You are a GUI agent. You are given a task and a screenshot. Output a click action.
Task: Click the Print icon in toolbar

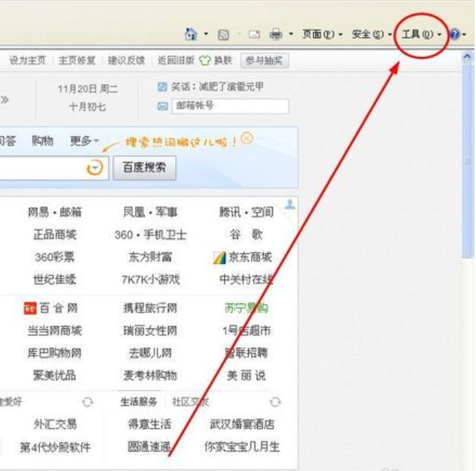pyautogui.click(x=276, y=34)
